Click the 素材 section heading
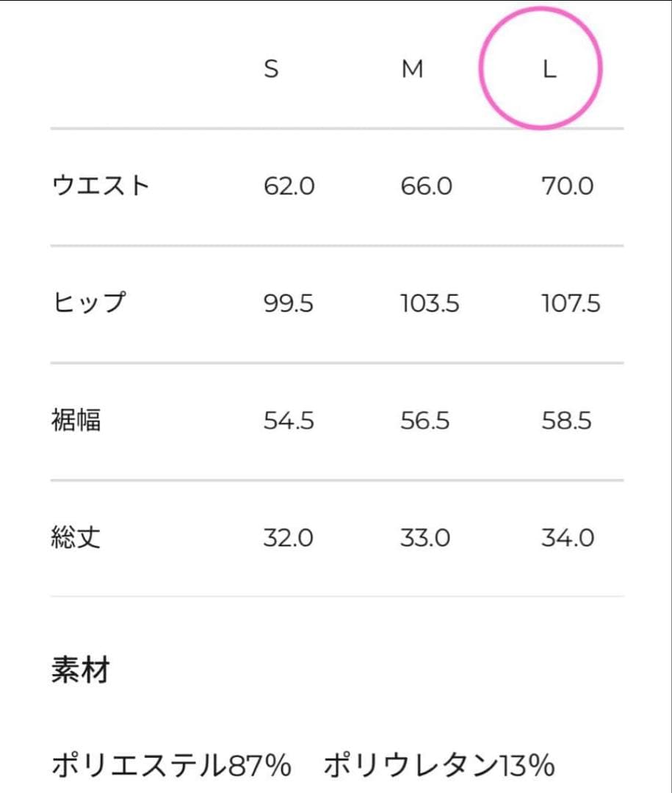This screenshot has width=672, height=793. coord(80,670)
